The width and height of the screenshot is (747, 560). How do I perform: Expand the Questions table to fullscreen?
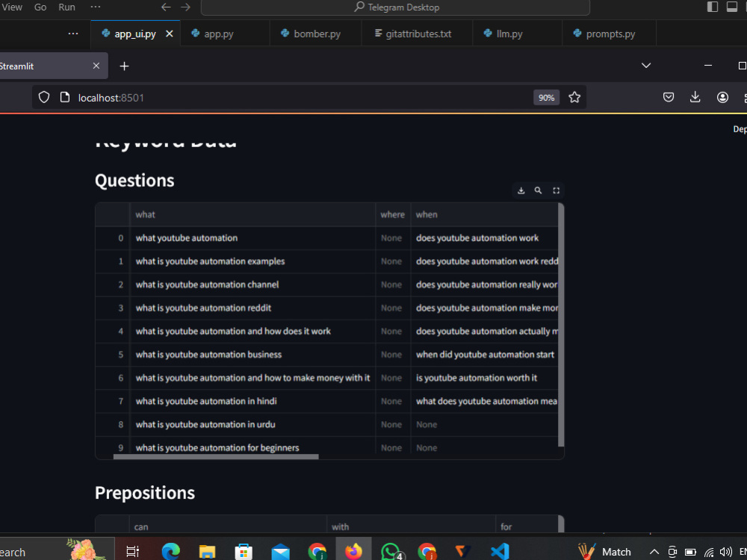pos(556,190)
